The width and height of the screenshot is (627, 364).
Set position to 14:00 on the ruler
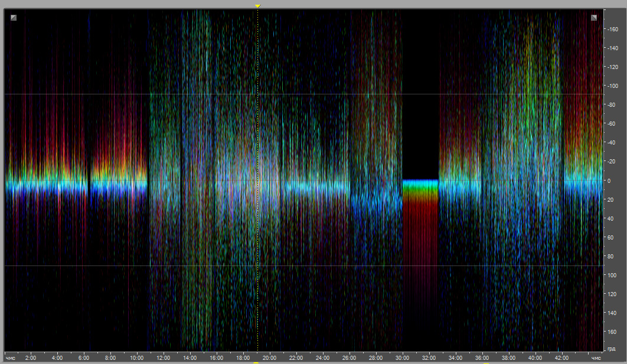pos(190,358)
